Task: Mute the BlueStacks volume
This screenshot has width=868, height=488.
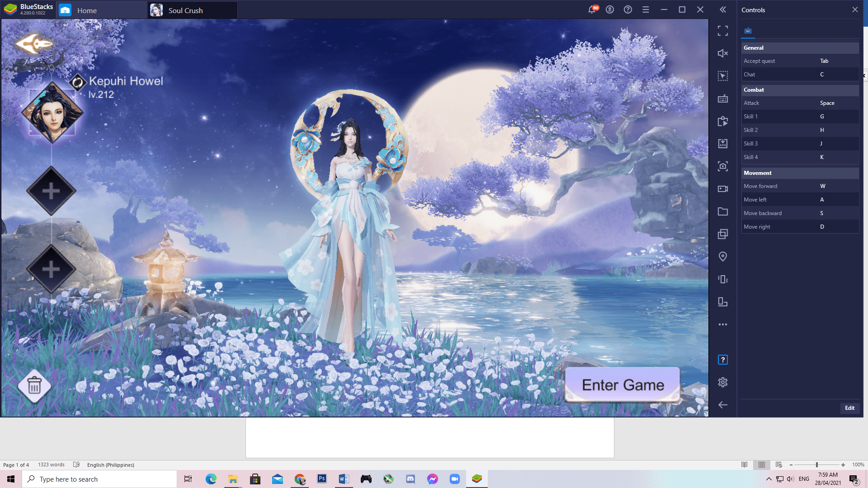Action: point(723,53)
